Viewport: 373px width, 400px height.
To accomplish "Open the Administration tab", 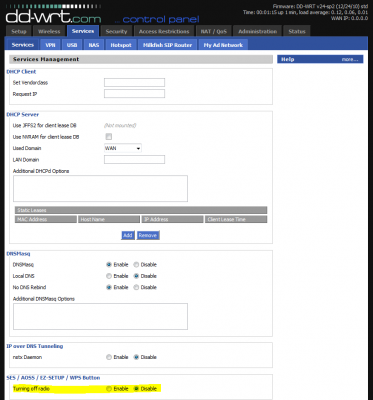I will [257, 31].
